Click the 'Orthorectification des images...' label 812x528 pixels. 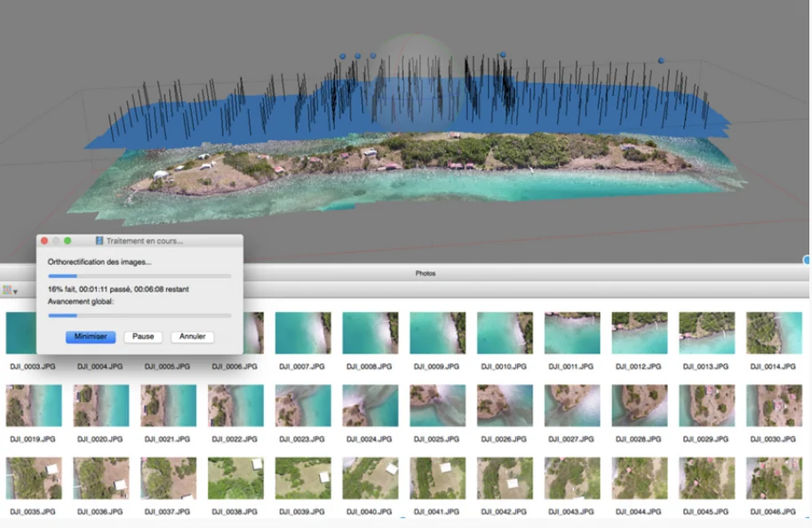(x=100, y=262)
